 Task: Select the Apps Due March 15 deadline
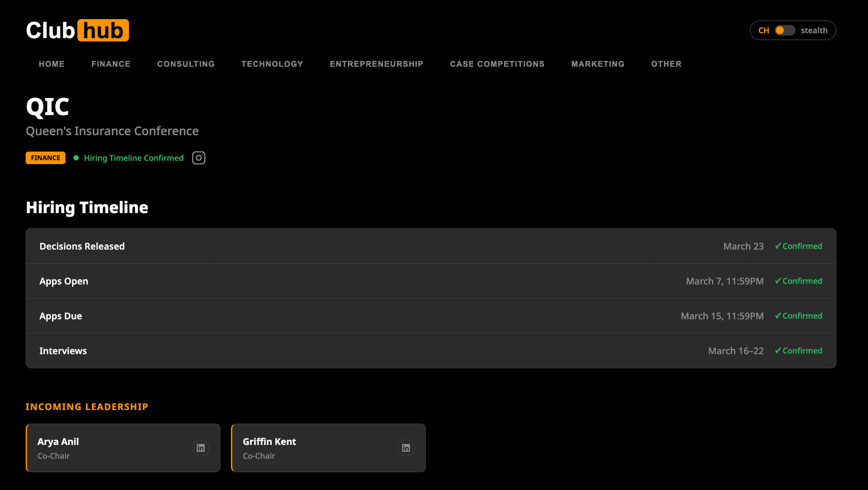pos(722,316)
